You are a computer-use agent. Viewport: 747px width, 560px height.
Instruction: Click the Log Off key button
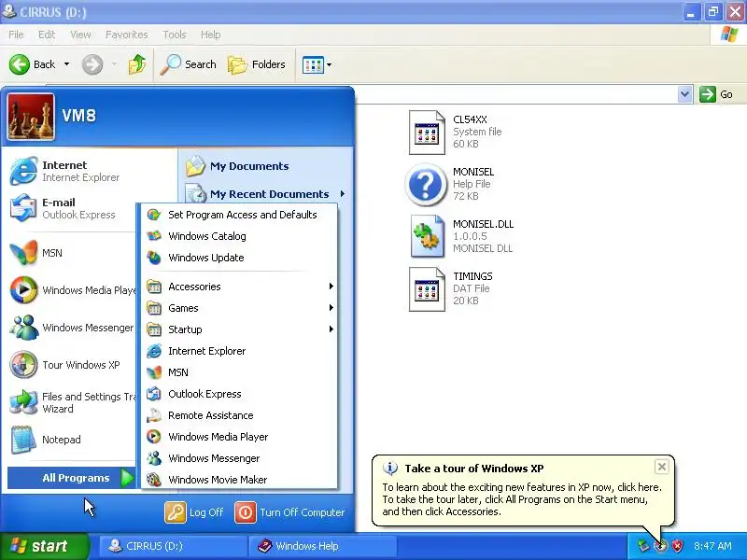click(194, 512)
